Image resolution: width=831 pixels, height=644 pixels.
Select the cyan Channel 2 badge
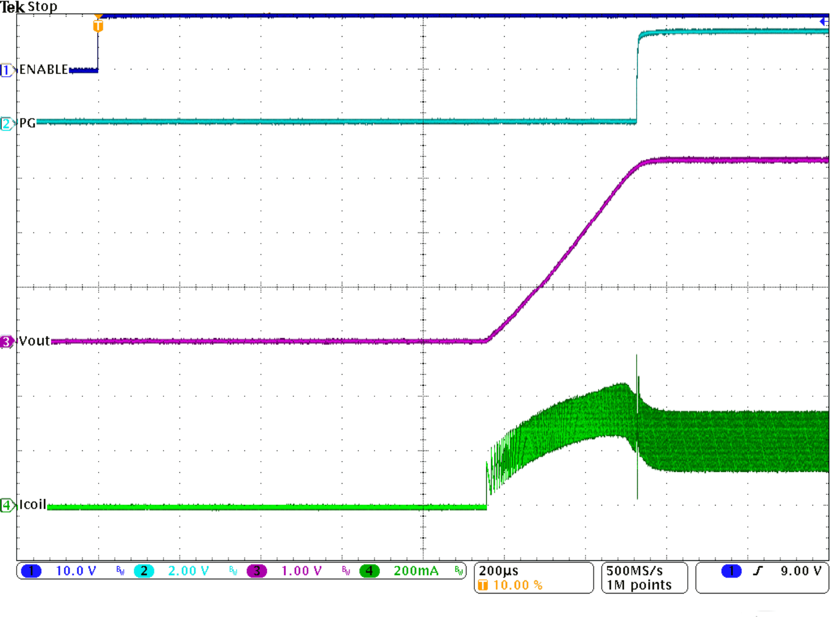pos(143,572)
